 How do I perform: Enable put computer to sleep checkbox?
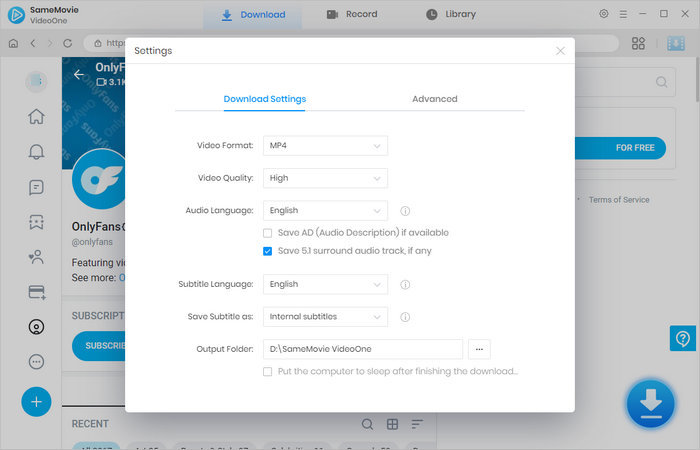pos(267,372)
